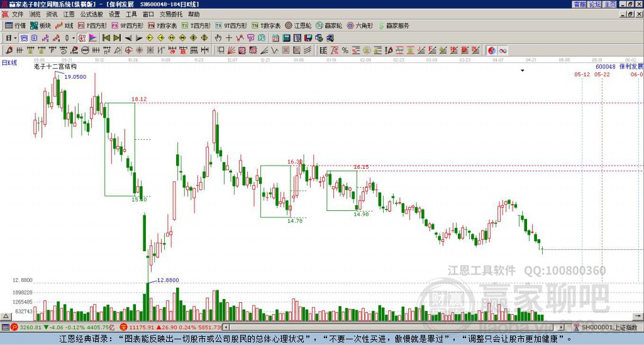Click the floppy disk save icon

(308, 38)
